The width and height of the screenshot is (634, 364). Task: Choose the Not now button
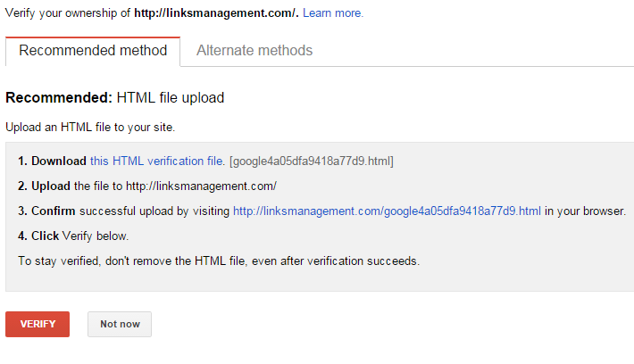pos(120,324)
